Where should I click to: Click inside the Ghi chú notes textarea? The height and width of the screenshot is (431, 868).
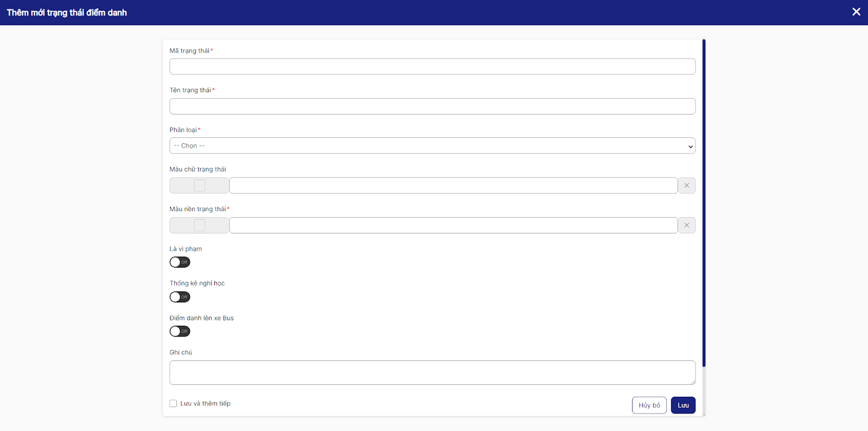[432, 373]
